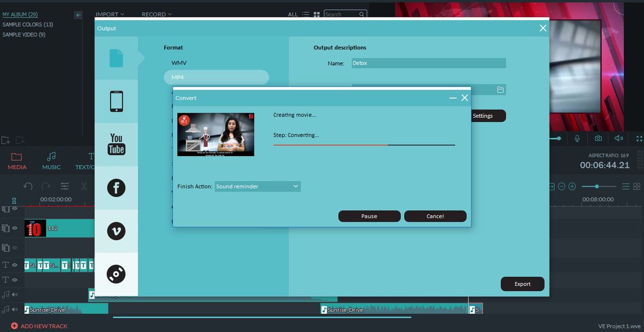Delete the selected album folder
The height and width of the screenshot is (332, 644).
pos(20,140)
